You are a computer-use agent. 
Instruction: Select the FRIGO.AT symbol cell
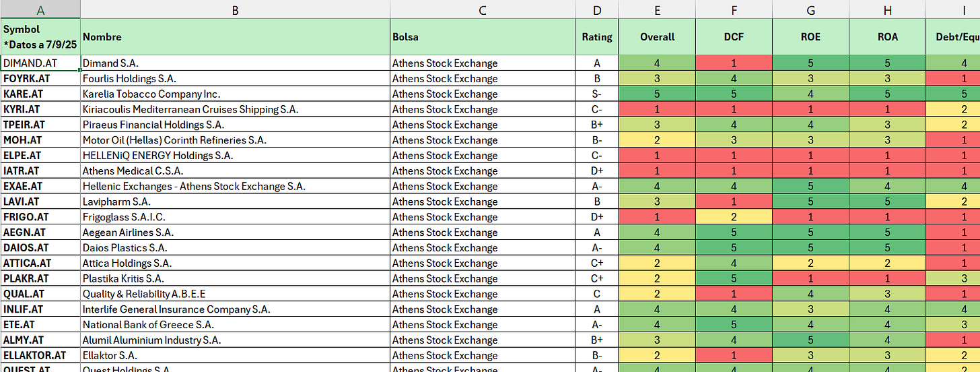[40, 217]
